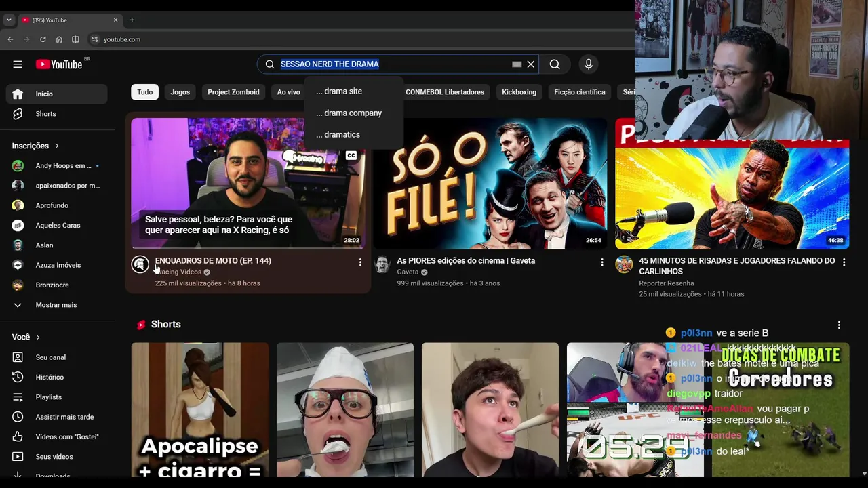Select the Jogos filter chip

180,92
